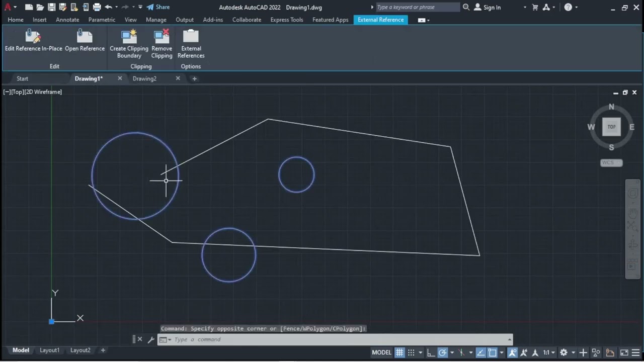Image resolution: width=644 pixels, height=362 pixels.
Task: Click the [Top] view control label
Action: click(18, 92)
